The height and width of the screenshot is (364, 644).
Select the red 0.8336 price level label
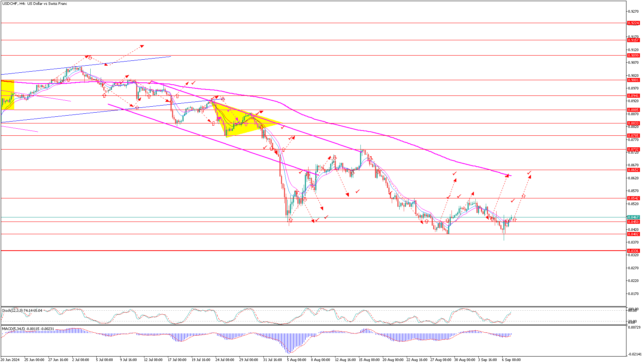point(633,251)
